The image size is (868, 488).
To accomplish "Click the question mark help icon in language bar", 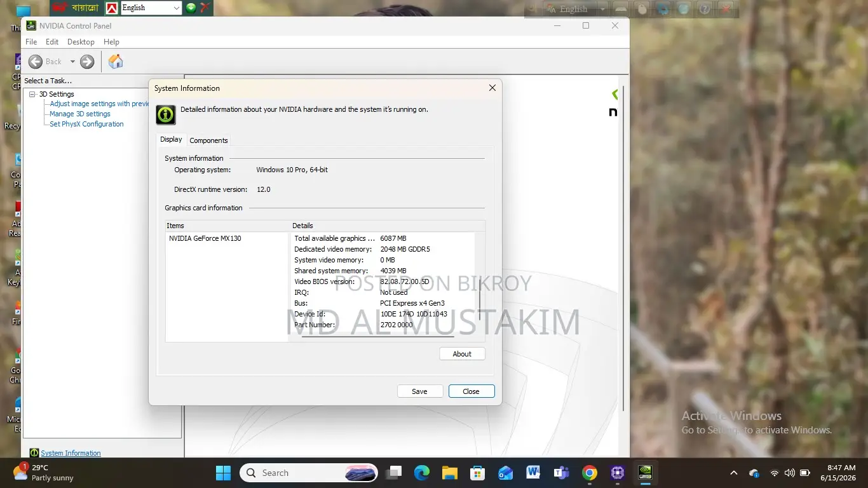I will [x=704, y=9].
